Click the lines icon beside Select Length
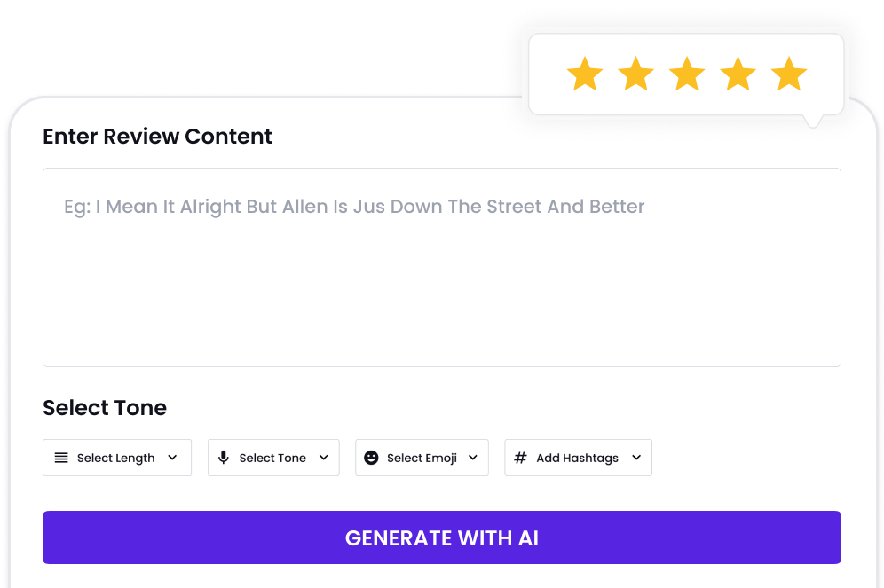The height and width of the screenshot is (588, 884). pyautogui.click(x=61, y=458)
